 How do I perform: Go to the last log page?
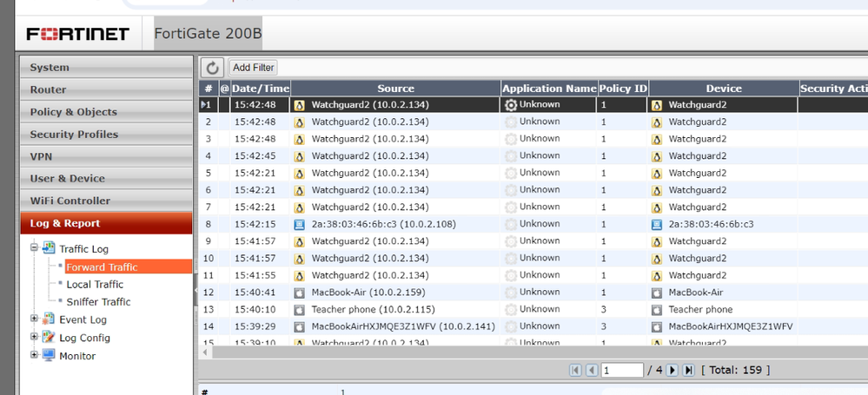click(x=689, y=370)
